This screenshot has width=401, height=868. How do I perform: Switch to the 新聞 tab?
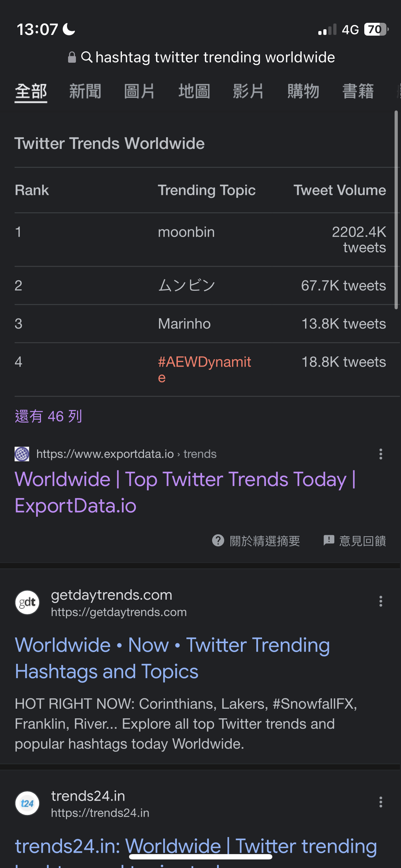[x=85, y=91]
